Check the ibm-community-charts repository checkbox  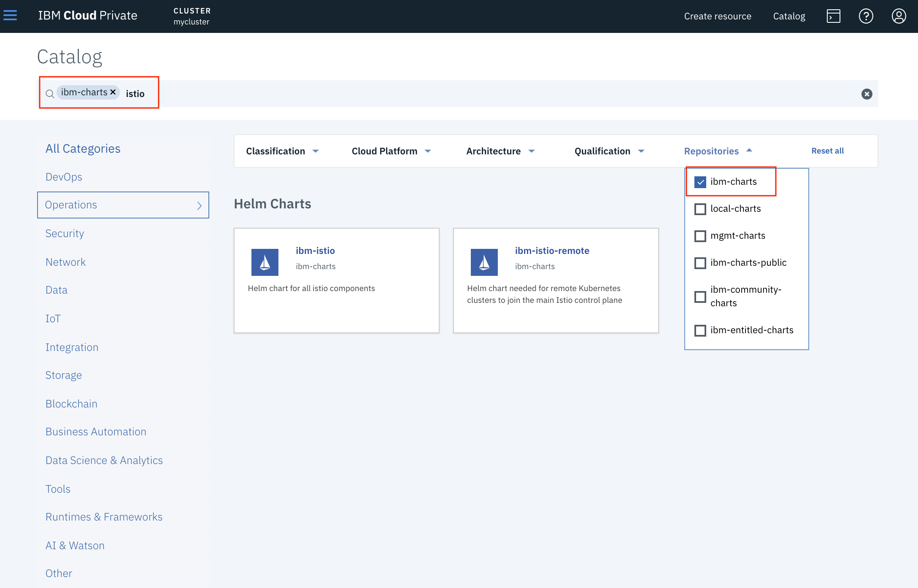pyautogui.click(x=700, y=297)
